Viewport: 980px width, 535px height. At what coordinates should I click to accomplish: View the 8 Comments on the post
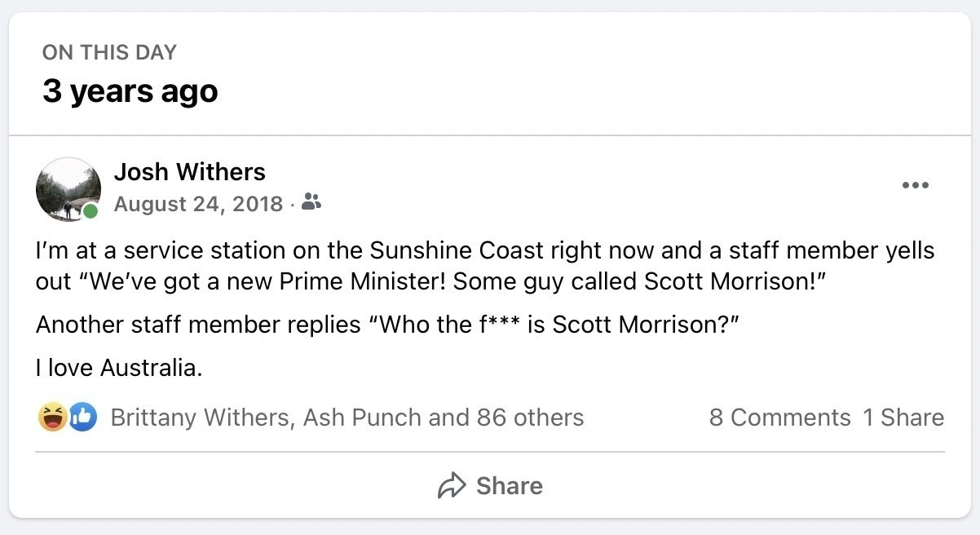(779, 418)
